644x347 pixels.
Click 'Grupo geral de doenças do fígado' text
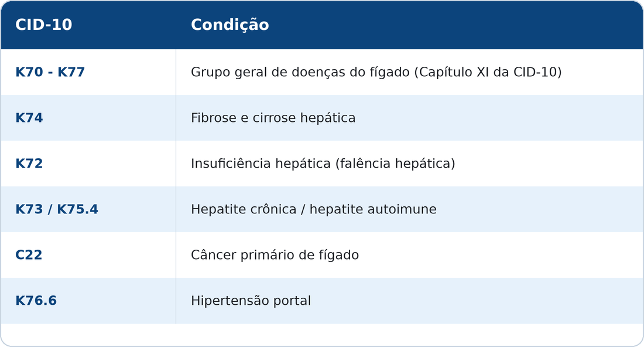(x=300, y=72)
